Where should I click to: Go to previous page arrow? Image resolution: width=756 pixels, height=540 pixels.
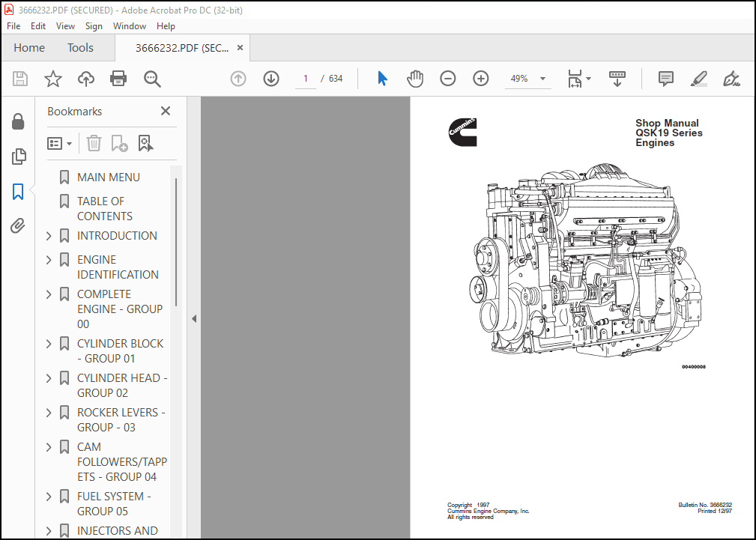pyautogui.click(x=238, y=79)
